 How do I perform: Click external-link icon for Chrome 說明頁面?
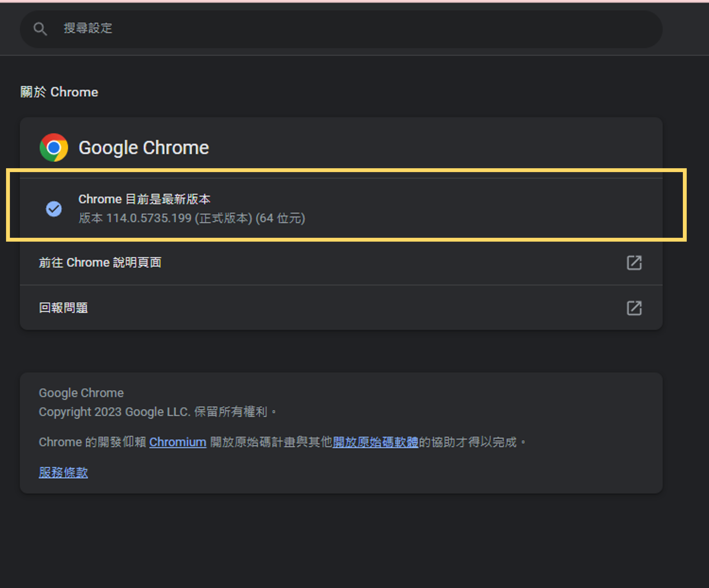coord(634,263)
